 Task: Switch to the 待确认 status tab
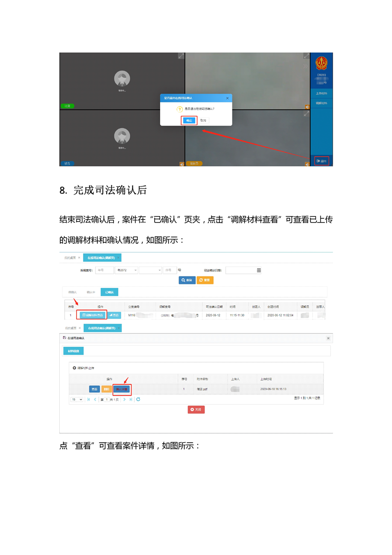click(x=72, y=292)
